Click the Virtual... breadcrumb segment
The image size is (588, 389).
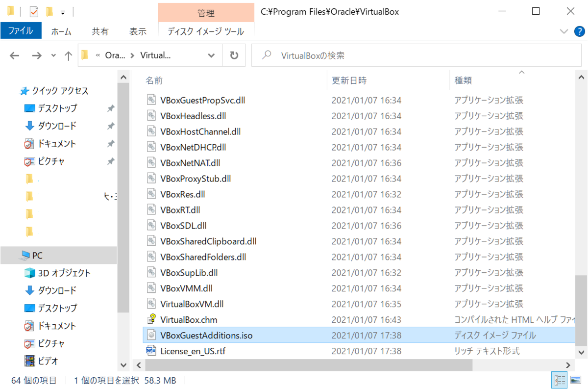click(x=155, y=55)
